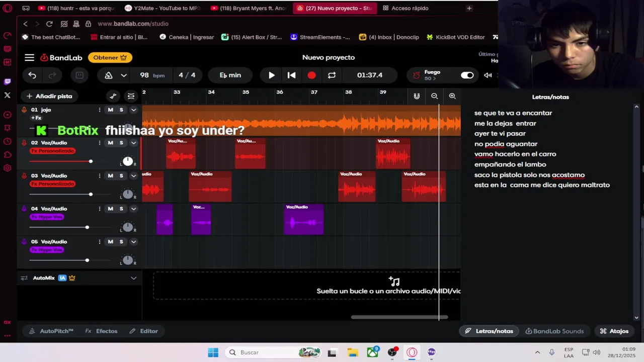Open Atajos shortcuts panel

click(614, 331)
